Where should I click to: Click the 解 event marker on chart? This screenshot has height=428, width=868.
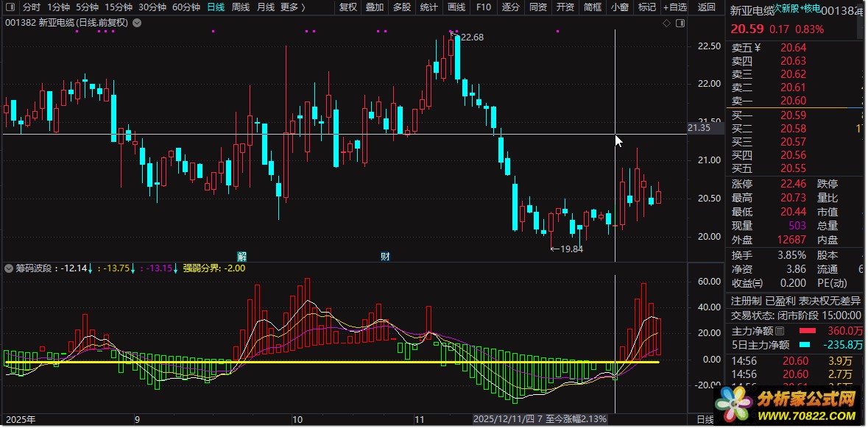tap(241, 256)
